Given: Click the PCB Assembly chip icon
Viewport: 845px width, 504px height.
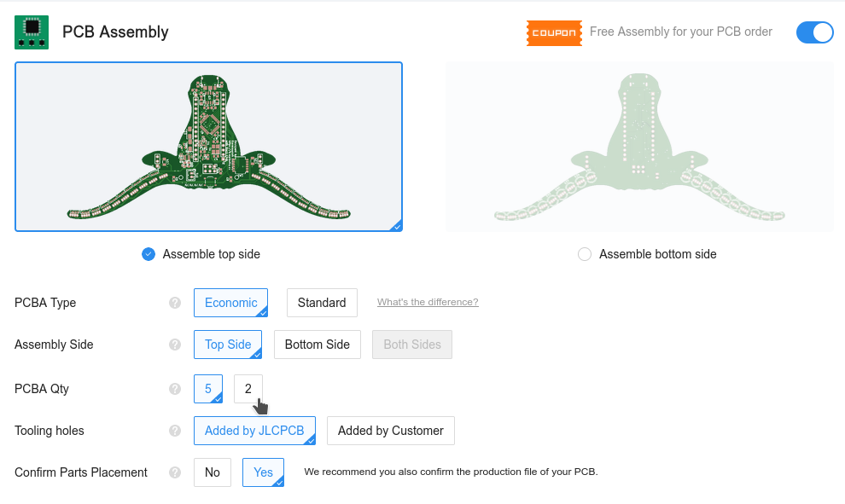Looking at the screenshot, I should click(x=32, y=32).
